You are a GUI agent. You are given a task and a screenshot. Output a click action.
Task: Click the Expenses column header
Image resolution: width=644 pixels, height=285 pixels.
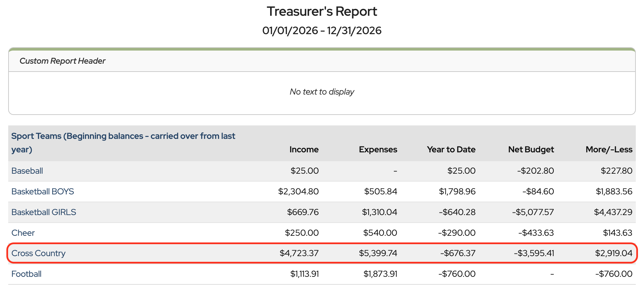[x=378, y=149]
